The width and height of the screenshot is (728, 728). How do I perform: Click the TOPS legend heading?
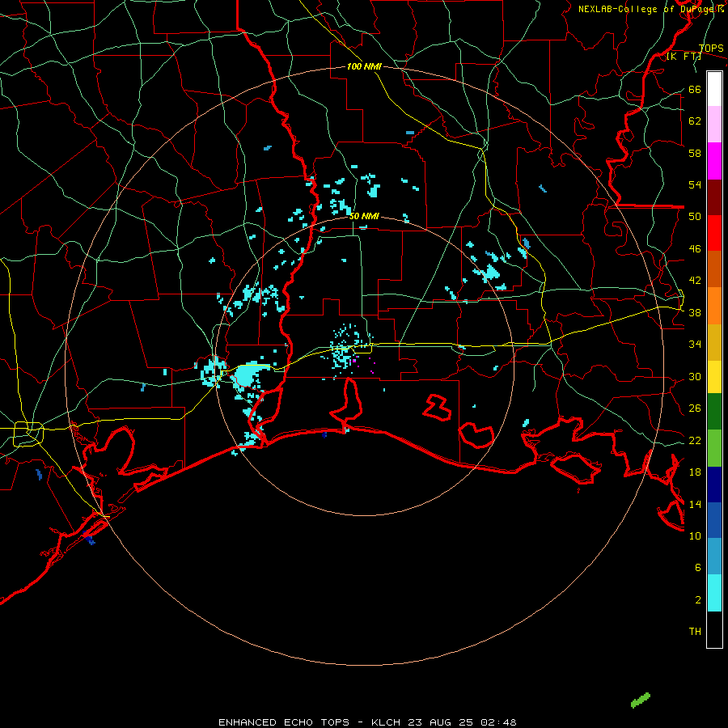click(711, 48)
